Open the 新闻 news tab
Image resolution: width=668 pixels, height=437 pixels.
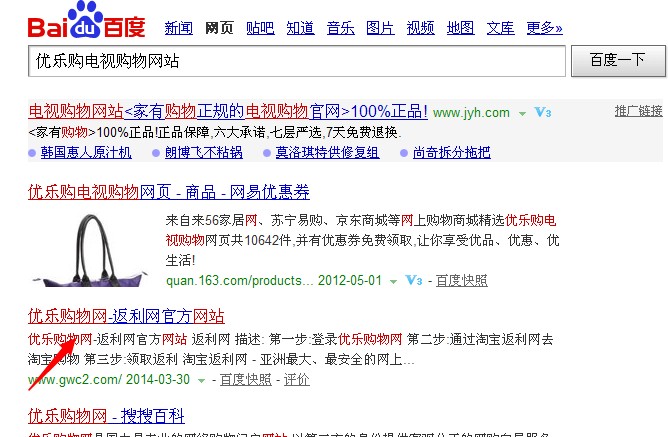(179, 28)
